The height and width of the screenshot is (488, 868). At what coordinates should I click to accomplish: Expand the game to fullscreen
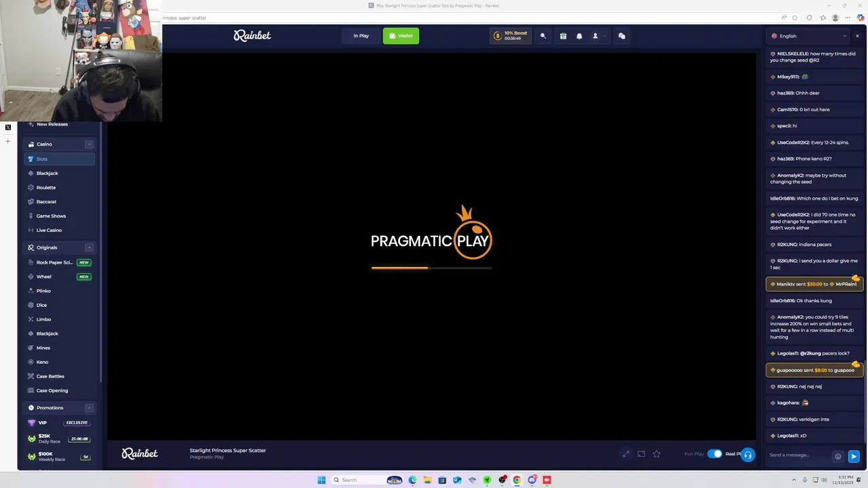coord(626,454)
